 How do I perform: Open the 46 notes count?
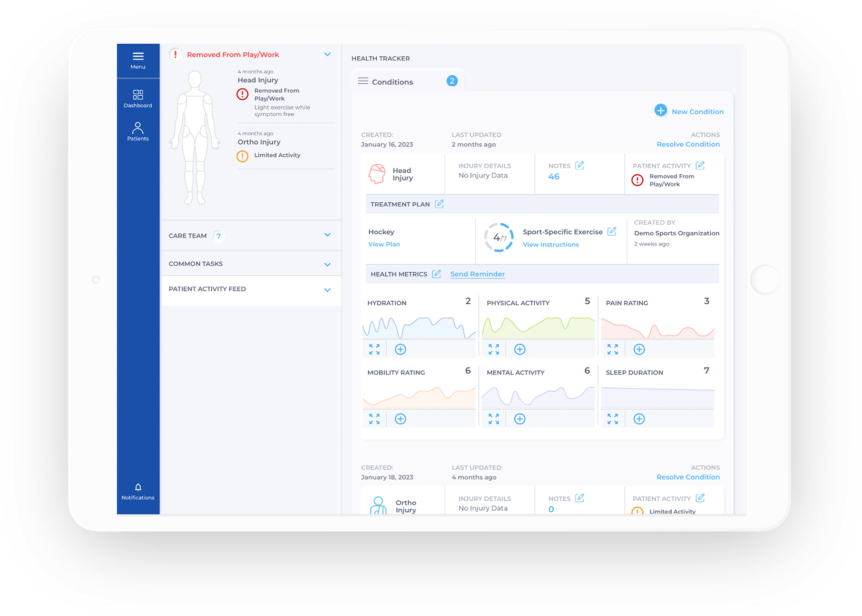(x=554, y=177)
